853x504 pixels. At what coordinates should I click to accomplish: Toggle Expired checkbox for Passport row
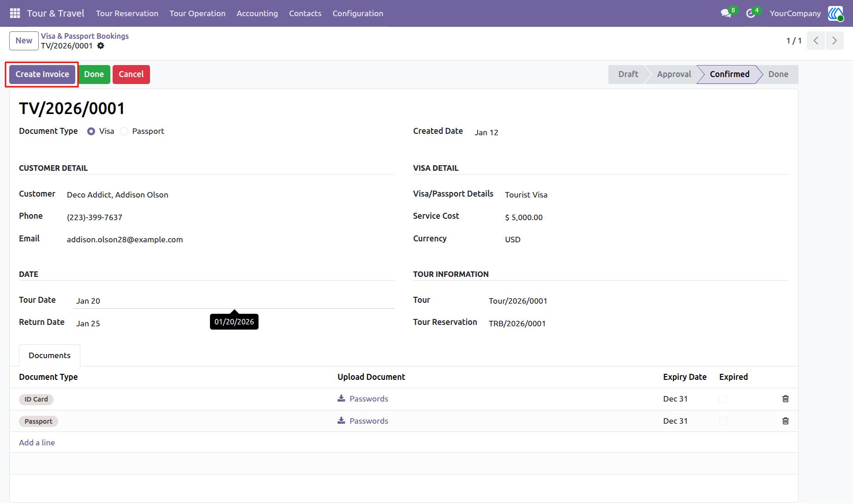tap(723, 421)
